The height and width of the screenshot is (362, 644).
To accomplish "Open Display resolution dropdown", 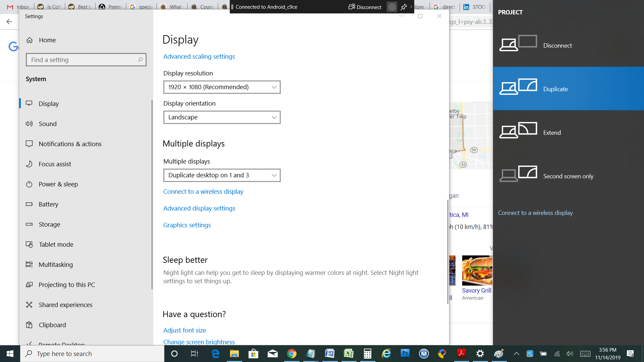I will (x=222, y=87).
